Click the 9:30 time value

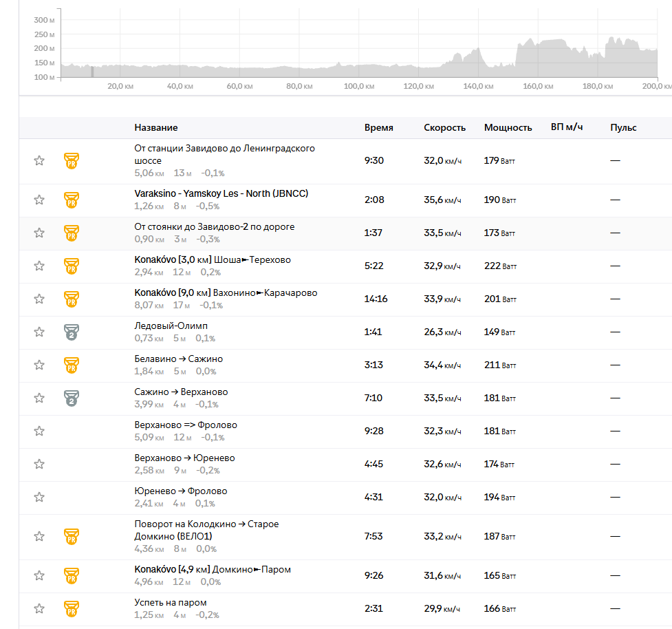pyautogui.click(x=374, y=161)
